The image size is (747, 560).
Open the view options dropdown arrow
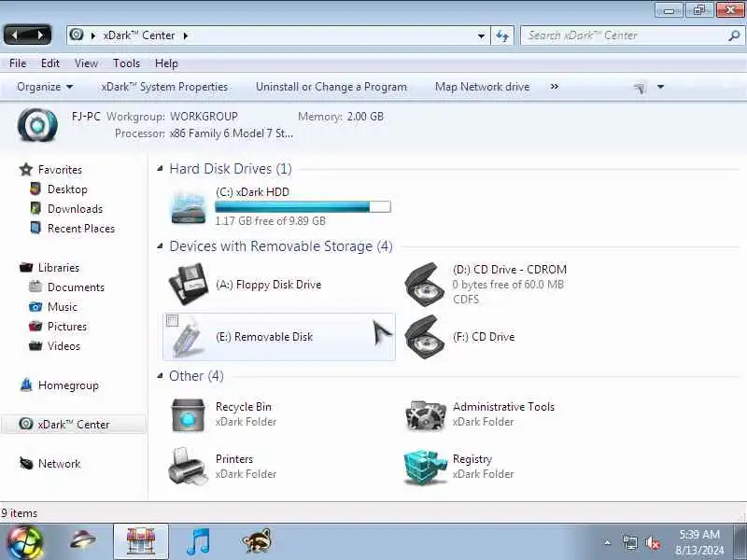point(660,87)
